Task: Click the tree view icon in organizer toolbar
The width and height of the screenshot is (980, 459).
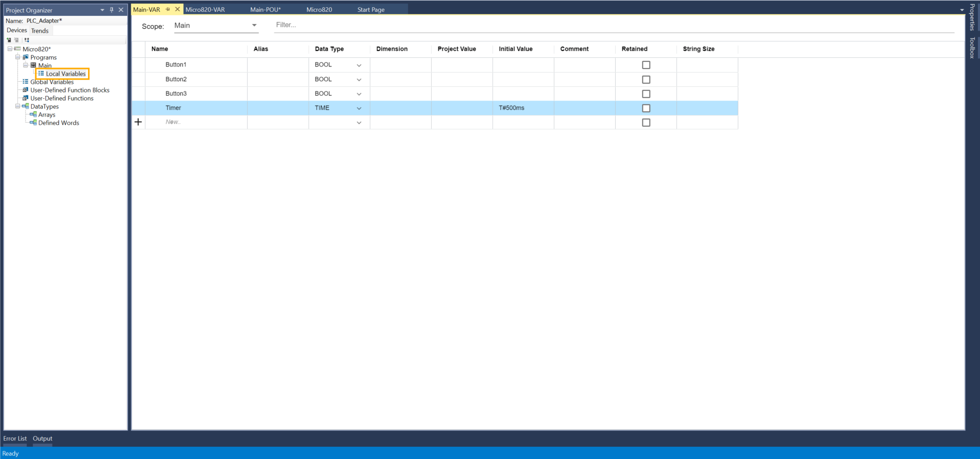Action: [x=27, y=40]
